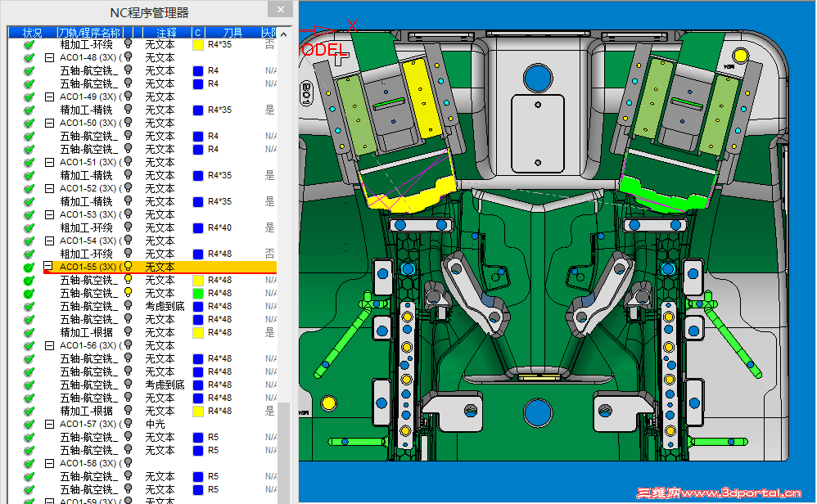This screenshot has width=817, height=504.
Task: Click the light bulb on the R4*40 粗加工-环绕 row
Action: pyautogui.click(x=128, y=227)
